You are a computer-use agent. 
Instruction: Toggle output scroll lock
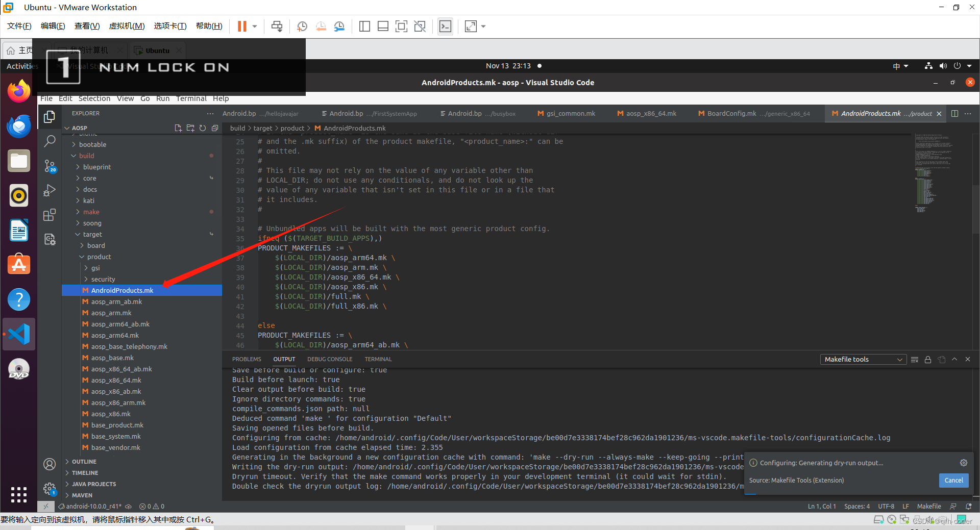(x=928, y=360)
